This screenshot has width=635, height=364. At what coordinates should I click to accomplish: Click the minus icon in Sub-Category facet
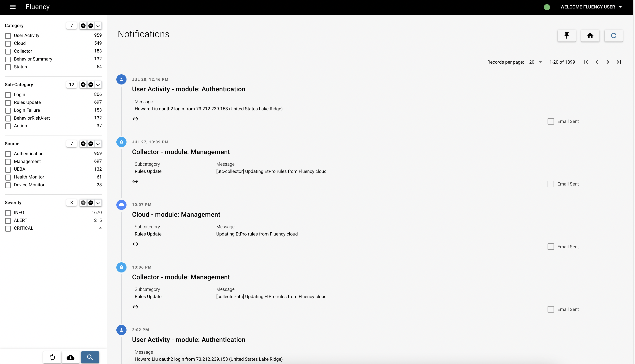pyautogui.click(x=91, y=84)
